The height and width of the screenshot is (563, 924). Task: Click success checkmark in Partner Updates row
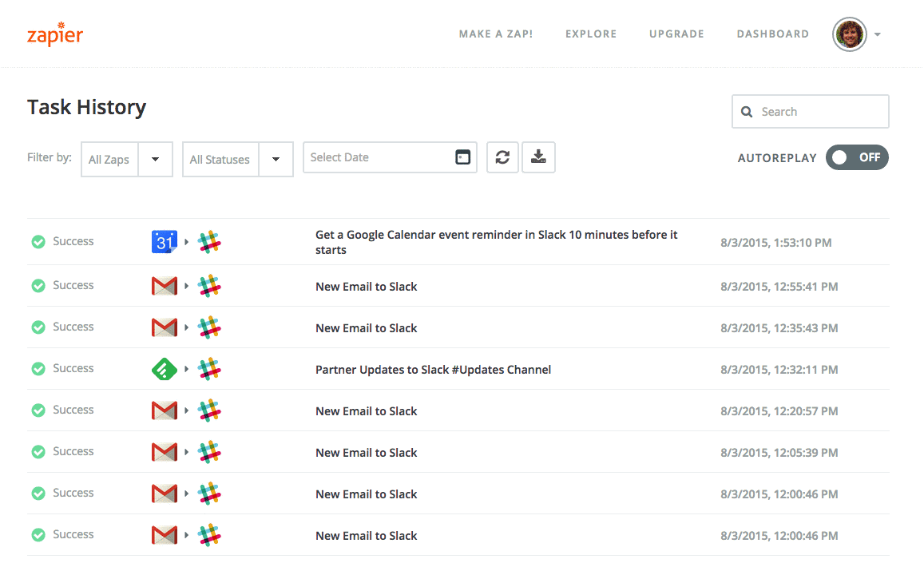[38, 369]
